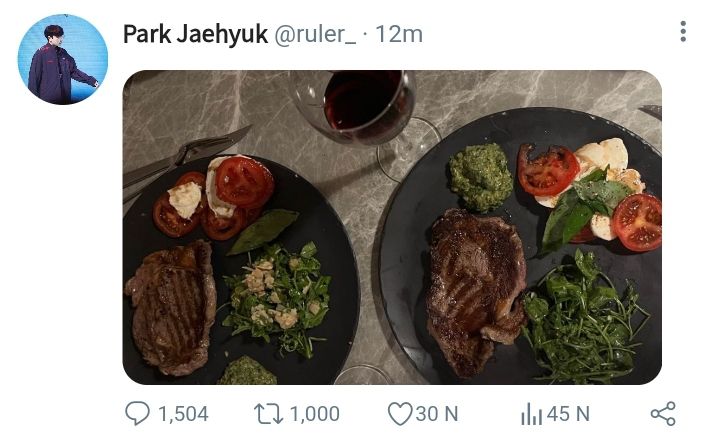Click the green pesto on right plate
Image resolution: width=720 pixels, height=435 pixels.
tap(479, 177)
